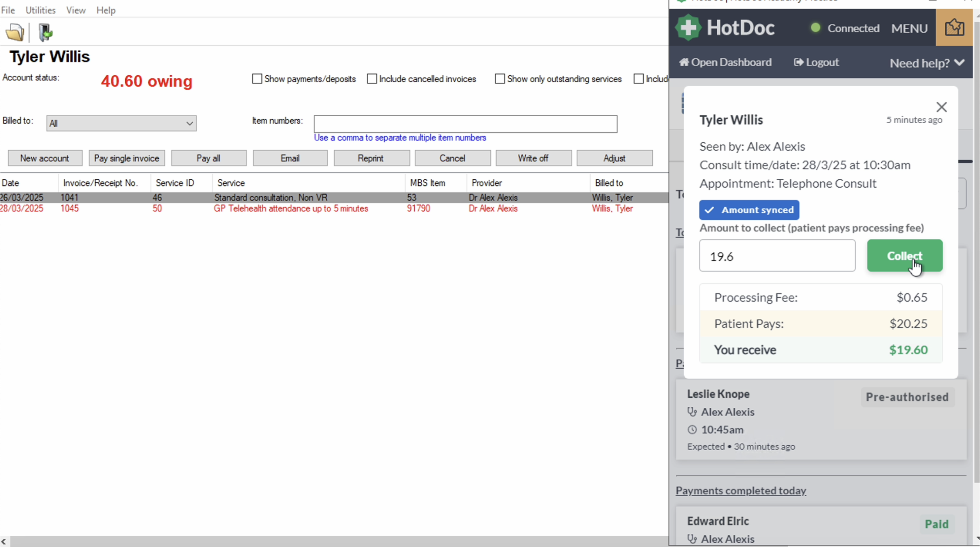Click the exit door toolbar icon
Screen dimensions: 980x547
click(x=45, y=32)
